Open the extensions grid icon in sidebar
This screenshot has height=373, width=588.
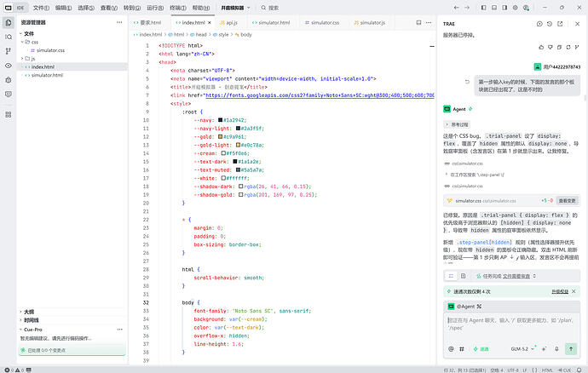click(x=9, y=114)
